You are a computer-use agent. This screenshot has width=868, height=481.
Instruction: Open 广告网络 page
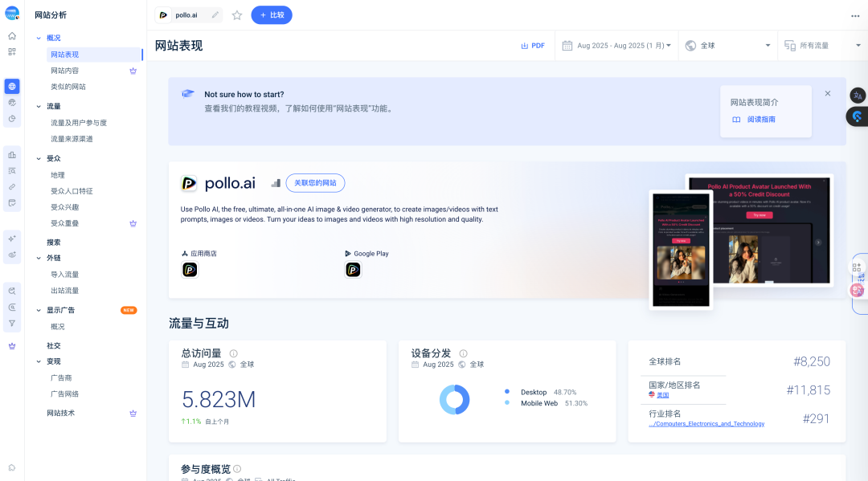point(65,394)
